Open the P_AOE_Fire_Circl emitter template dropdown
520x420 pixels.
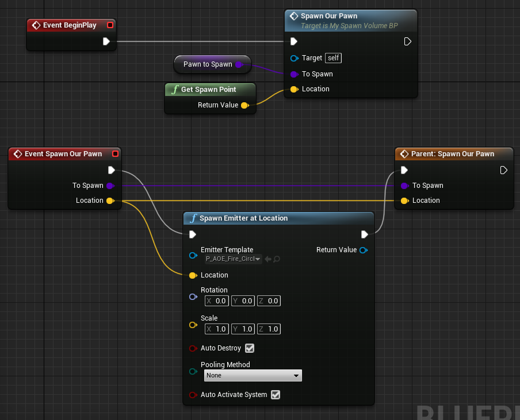233,259
